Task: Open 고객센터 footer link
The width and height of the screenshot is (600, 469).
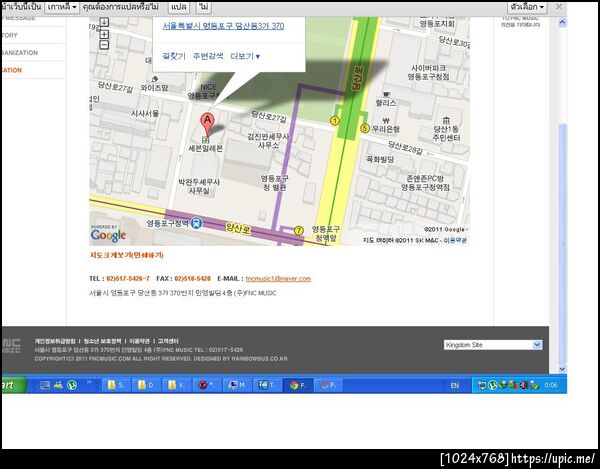Action: click(168, 341)
